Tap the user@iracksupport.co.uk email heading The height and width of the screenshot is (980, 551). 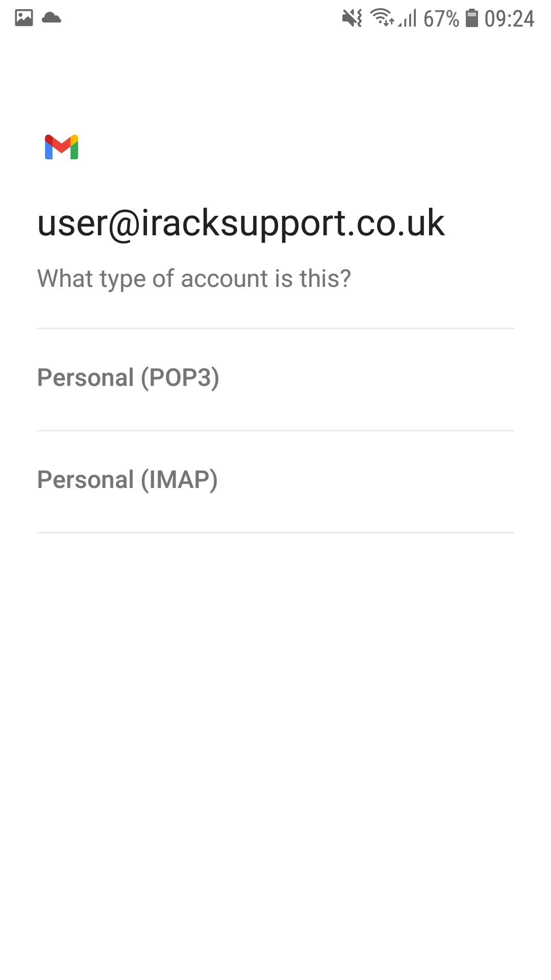(x=241, y=224)
